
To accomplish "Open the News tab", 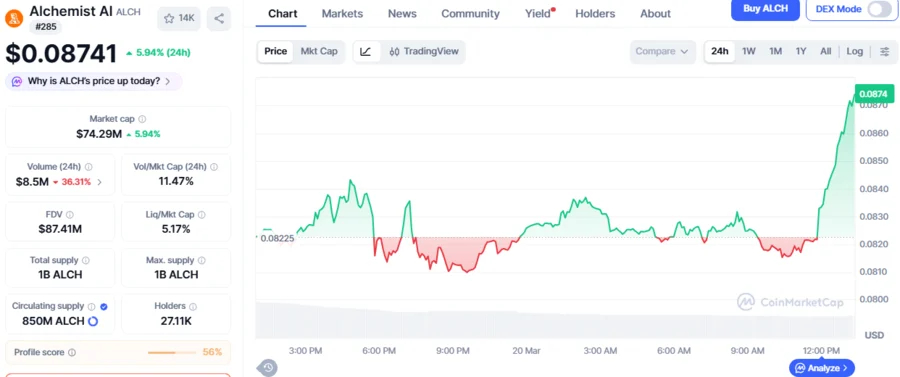I will [x=402, y=14].
